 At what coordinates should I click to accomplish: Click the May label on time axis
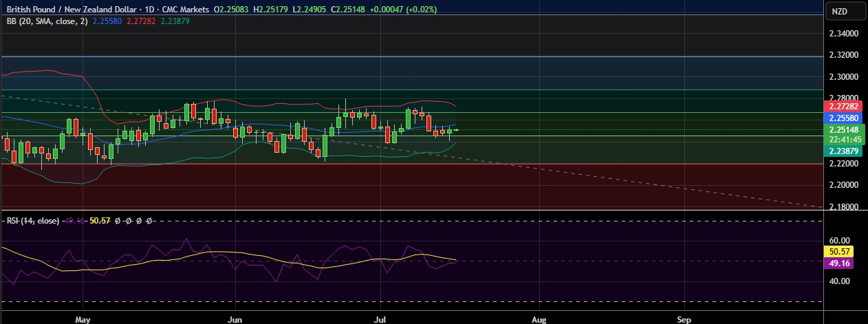pos(83,319)
